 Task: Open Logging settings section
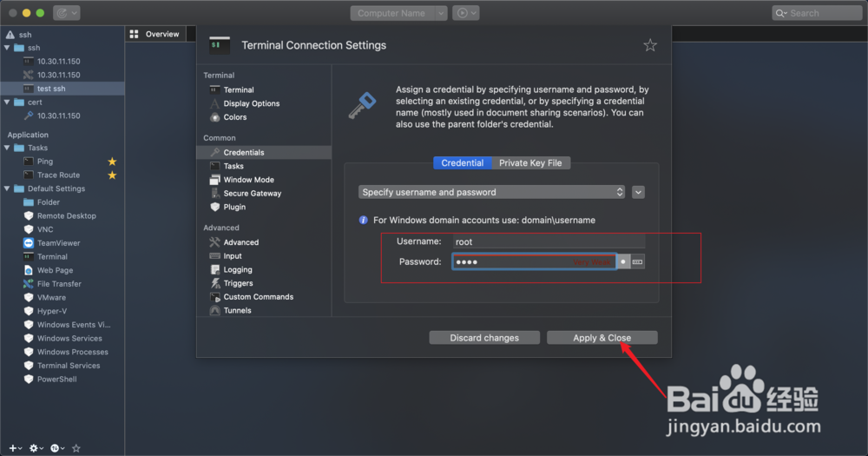(238, 270)
